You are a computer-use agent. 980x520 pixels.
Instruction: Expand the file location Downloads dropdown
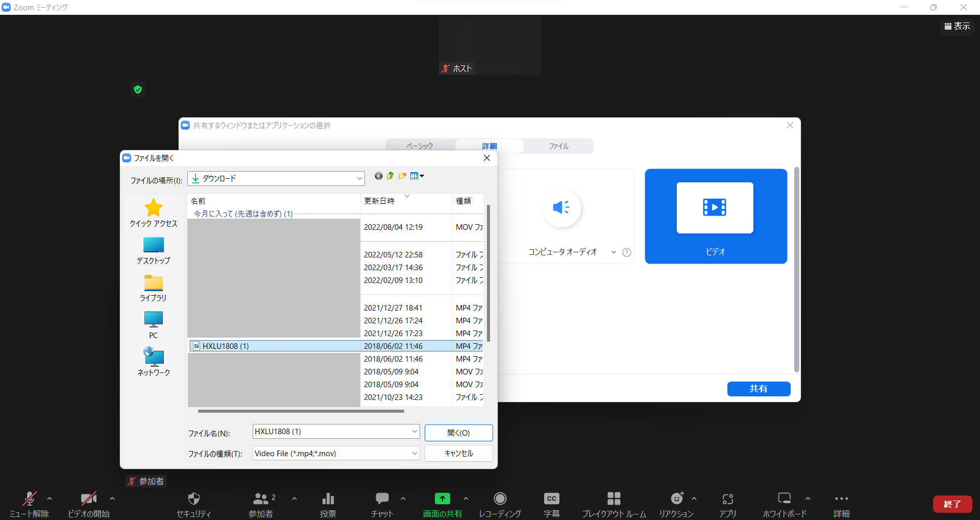(359, 178)
